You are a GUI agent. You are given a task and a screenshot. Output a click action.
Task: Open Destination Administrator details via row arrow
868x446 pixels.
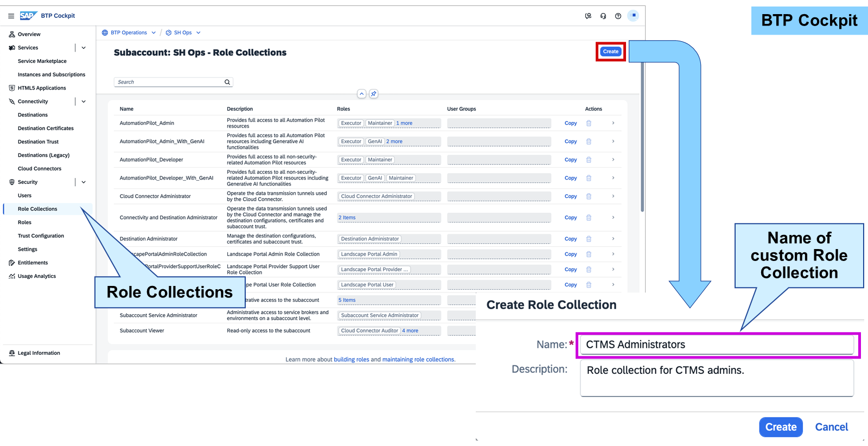[613, 239]
